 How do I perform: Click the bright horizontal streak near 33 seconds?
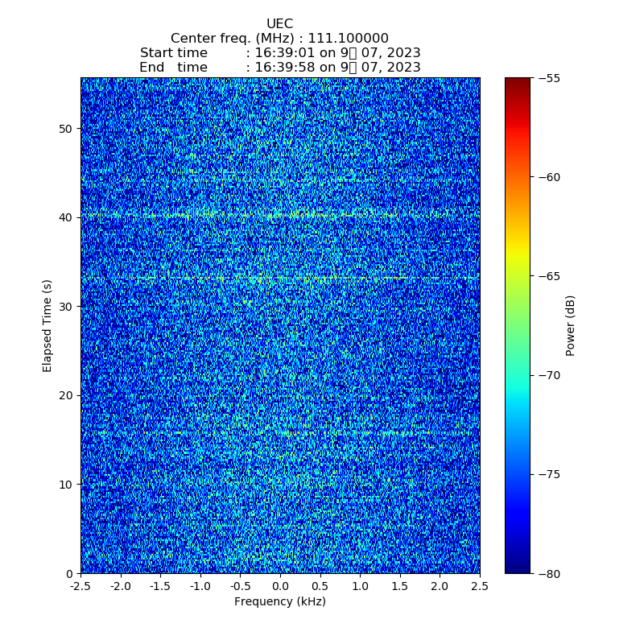[280, 278]
